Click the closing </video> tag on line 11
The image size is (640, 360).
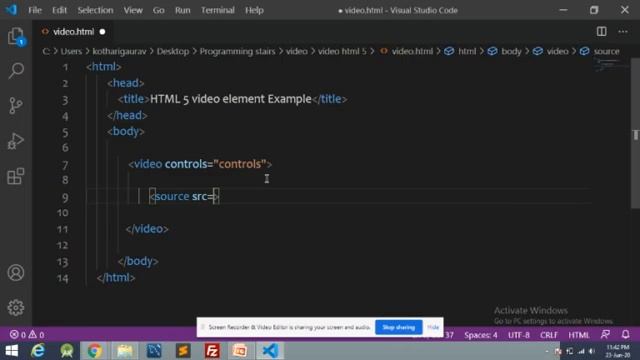point(147,229)
